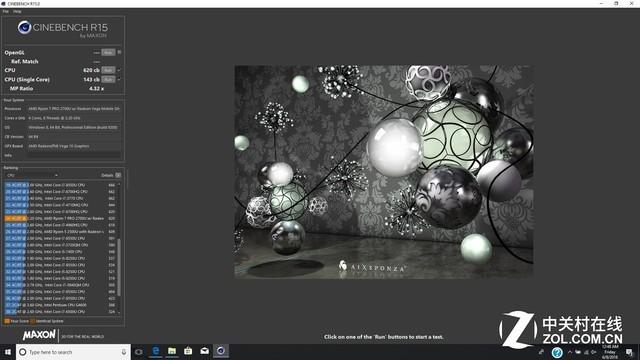
Task: Select the Intel Core i7-4710MQ ranking row
Action: tap(60, 205)
